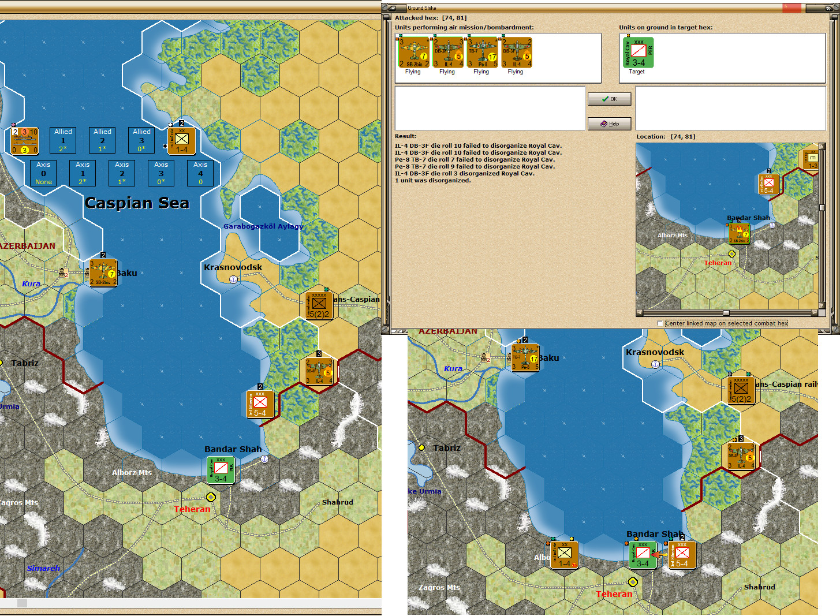
Task: Click Krasnovodsk port icon on lower right map
Action: [x=655, y=364]
